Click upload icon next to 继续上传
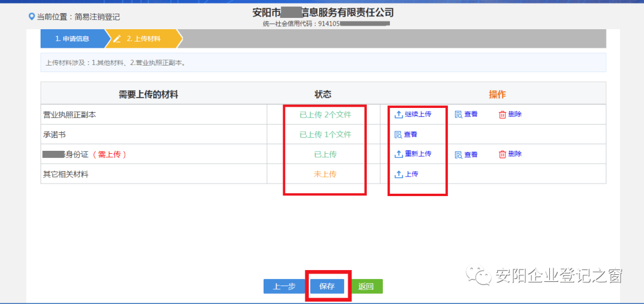644x304 pixels. [398, 114]
